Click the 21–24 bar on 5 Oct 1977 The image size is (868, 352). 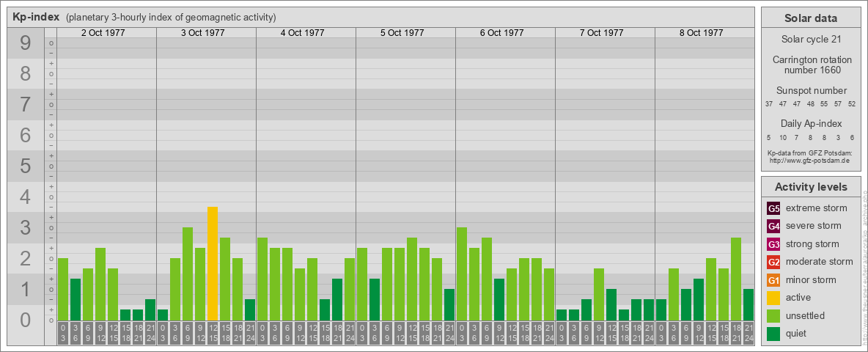[x=449, y=304]
